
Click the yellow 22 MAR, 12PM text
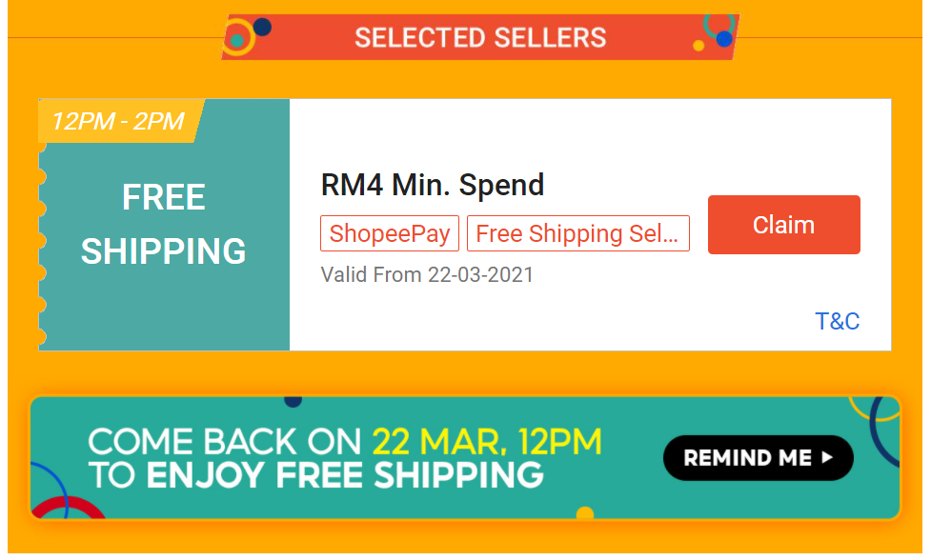(x=487, y=442)
